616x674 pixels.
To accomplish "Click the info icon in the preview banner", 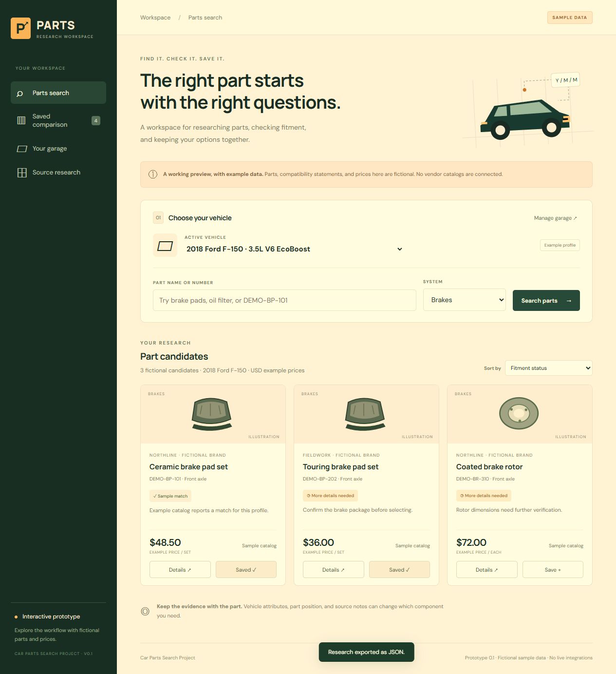I will (x=153, y=174).
